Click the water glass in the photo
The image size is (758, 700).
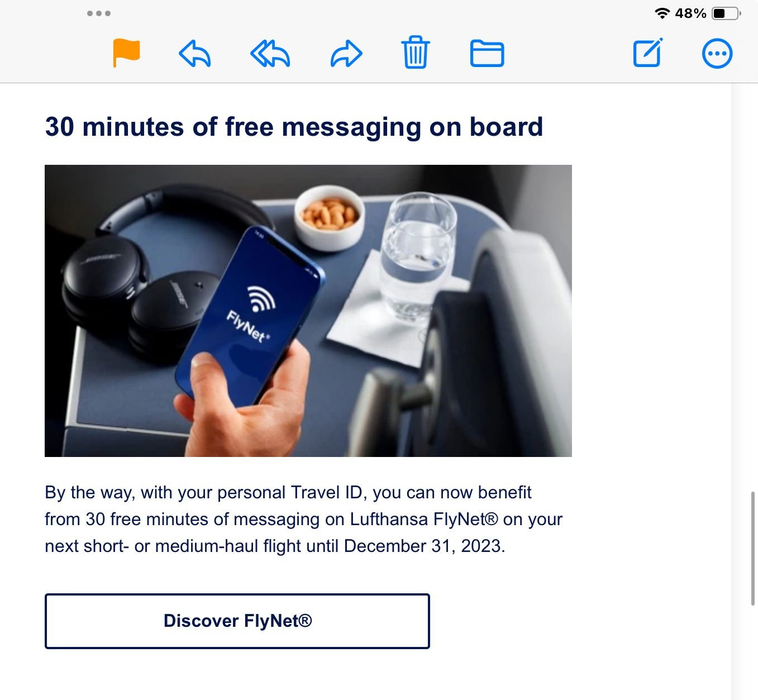418,257
